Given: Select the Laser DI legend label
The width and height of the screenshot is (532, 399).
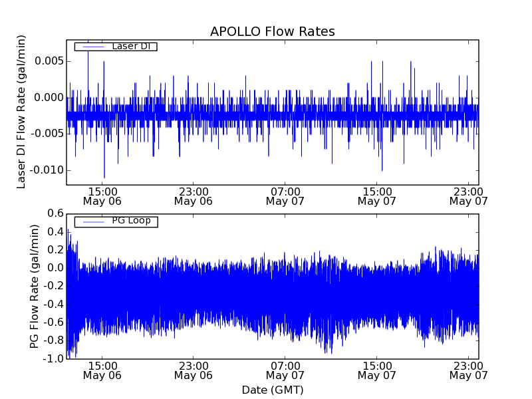Looking at the screenshot, I should coord(131,47).
